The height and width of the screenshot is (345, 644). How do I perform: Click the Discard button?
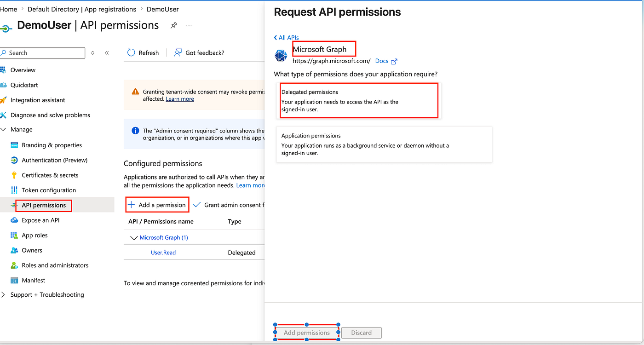[x=362, y=333]
